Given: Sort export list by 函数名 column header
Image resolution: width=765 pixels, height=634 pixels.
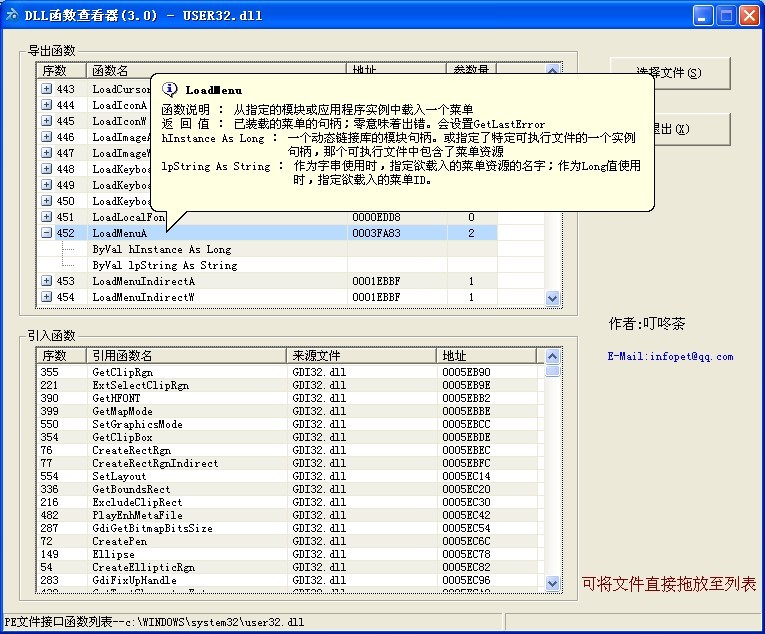Looking at the screenshot, I should tap(216, 70).
